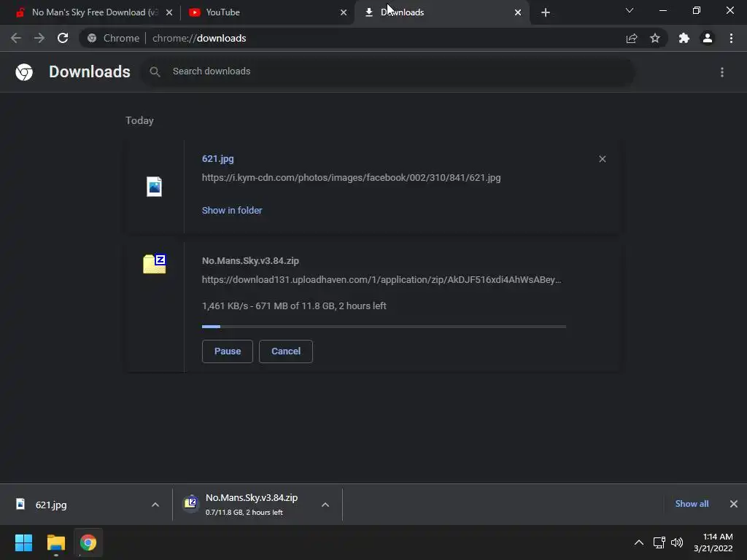The height and width of the screenshot is (560, 747).
Task: Click the zip download progress bar
Action: click(x=384, y=327)
